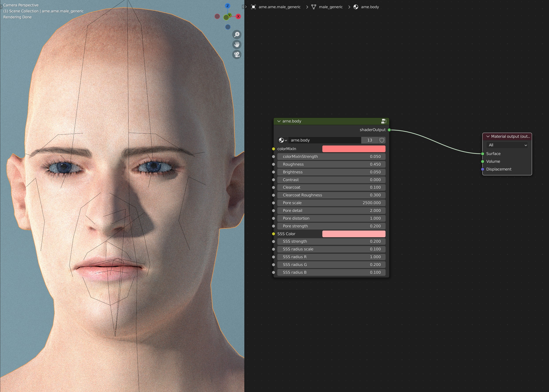The width and height of the screenshot is (549, 392).
Task: Click the node editor region expand arrow
Action: [x=246, y=7]
